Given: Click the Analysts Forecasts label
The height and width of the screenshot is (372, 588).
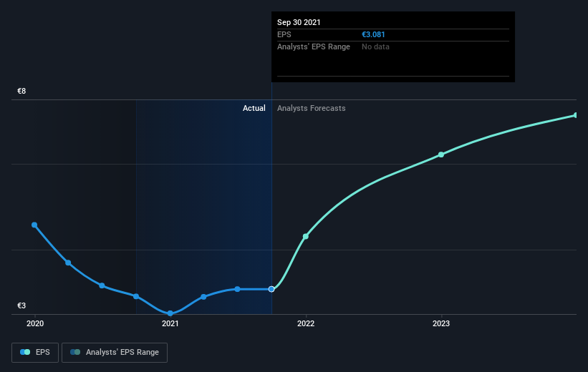Looking at the screenshot, I should pos(312,108).
